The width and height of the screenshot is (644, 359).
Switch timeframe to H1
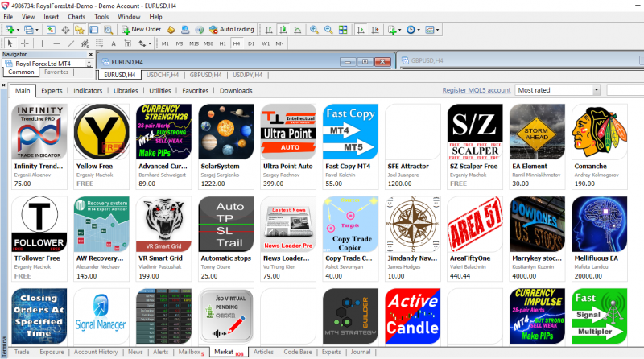222,43
